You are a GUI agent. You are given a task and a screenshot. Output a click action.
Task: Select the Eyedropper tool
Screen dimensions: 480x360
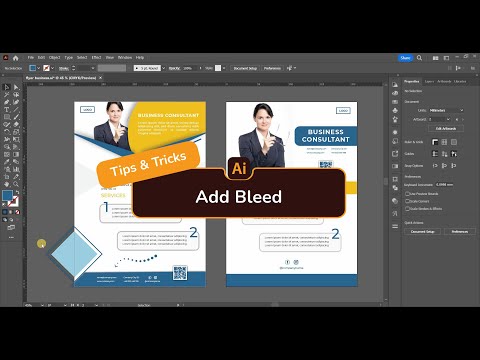(x=6, y=162)
